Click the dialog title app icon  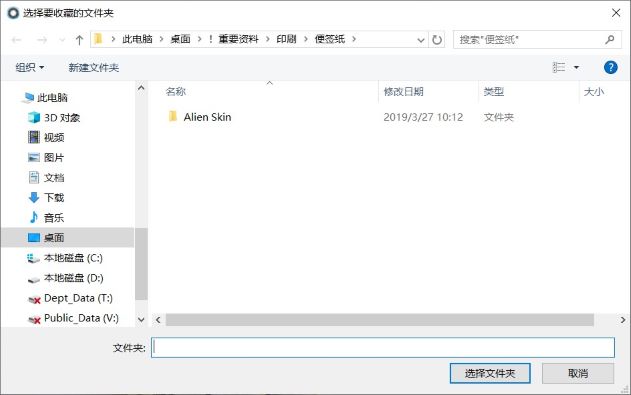tap(13, 13)
